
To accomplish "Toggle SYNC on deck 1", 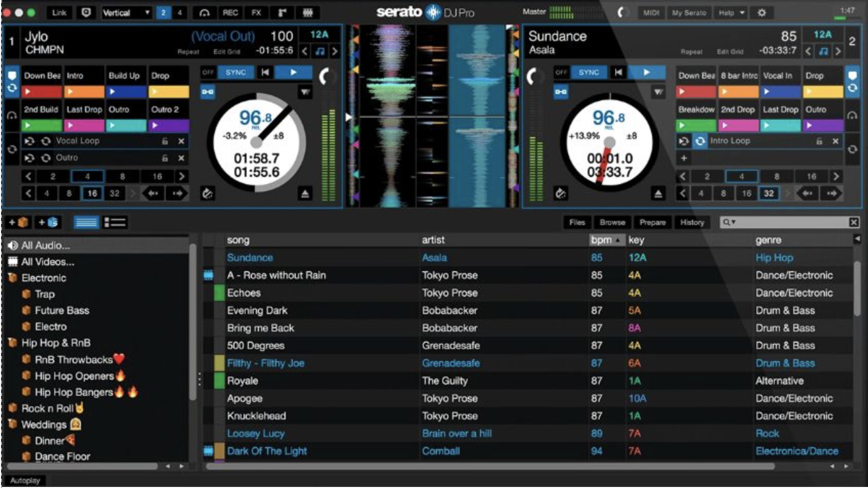I will tap(236, 73).
